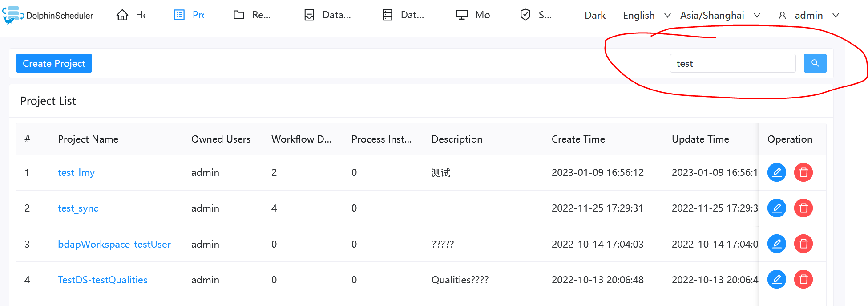Open the Monitor menu item
The image size is (868, 306).
pyautogui.click(x=473, y=15)
